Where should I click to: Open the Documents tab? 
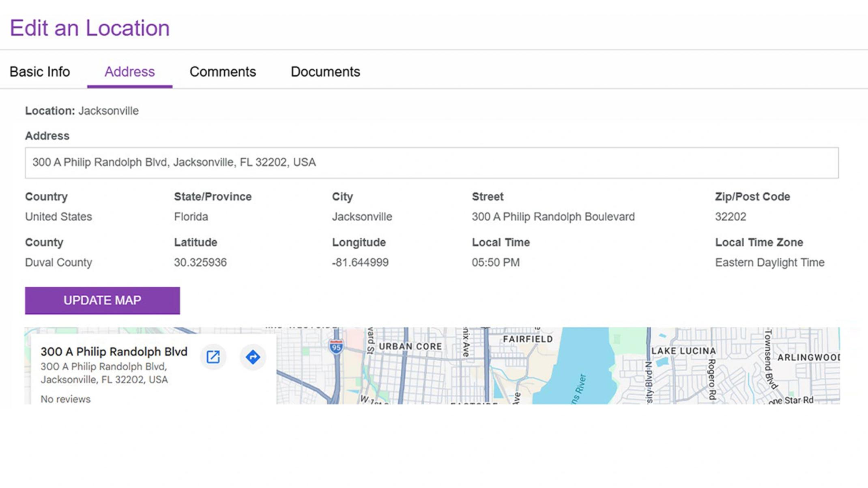pos(325,72)
